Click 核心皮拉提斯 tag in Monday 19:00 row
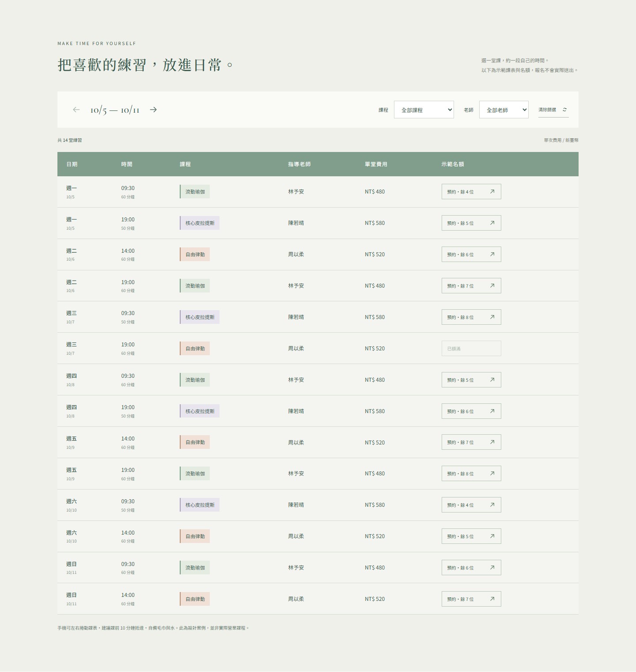The width and height of the screenshot is (636, 672). click(200, 223)
